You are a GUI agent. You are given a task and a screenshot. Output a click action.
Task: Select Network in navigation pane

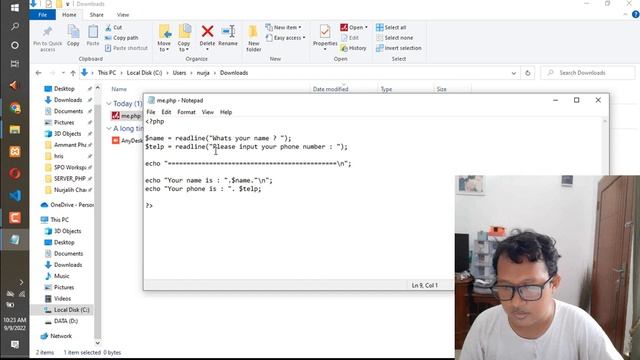point(56,336)
